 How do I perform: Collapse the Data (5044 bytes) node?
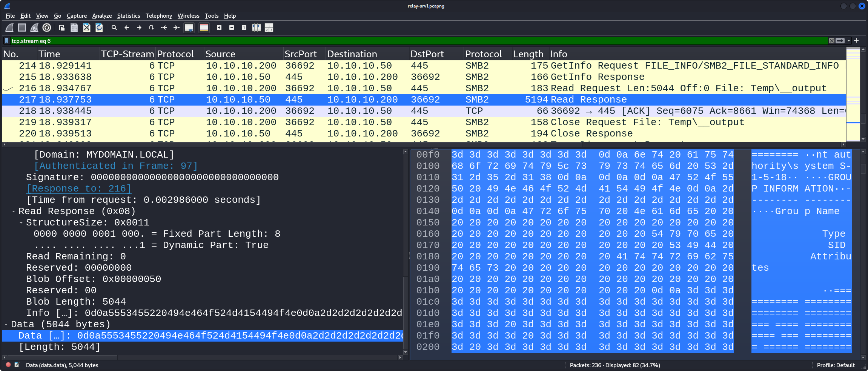point(6,324)
